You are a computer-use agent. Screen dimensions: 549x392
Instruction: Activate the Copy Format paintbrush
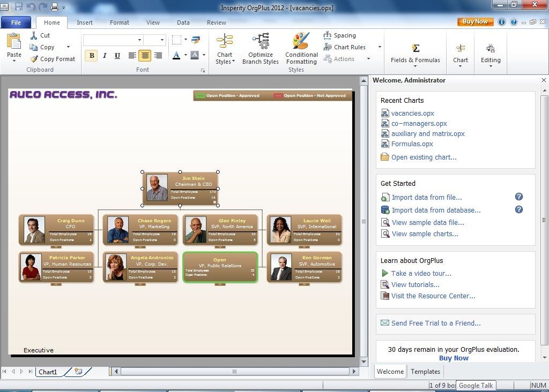click(53, 59)
